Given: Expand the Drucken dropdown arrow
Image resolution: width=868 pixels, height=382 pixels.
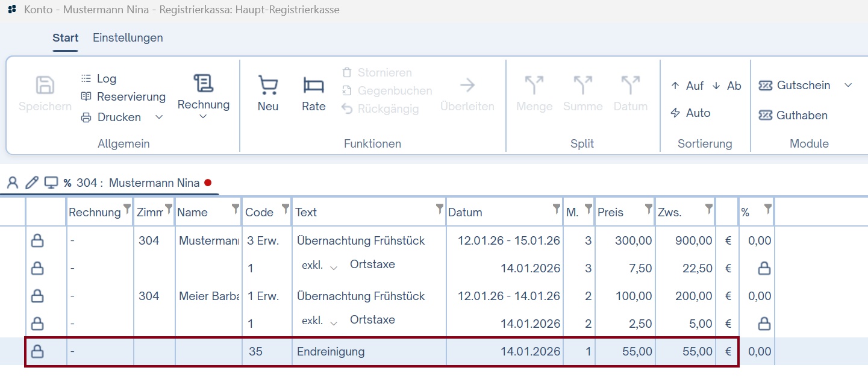Looking at the screenshot, I should point(158,117).
